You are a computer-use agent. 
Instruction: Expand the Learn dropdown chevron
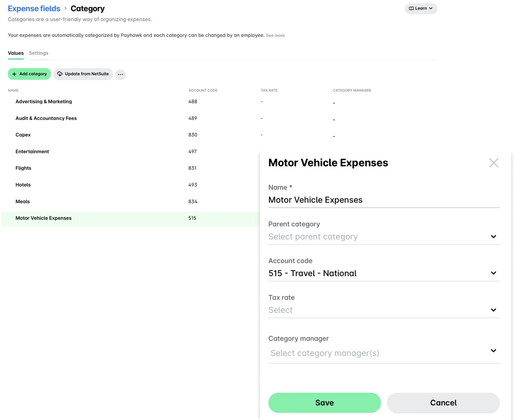click(x=431, y=9)
